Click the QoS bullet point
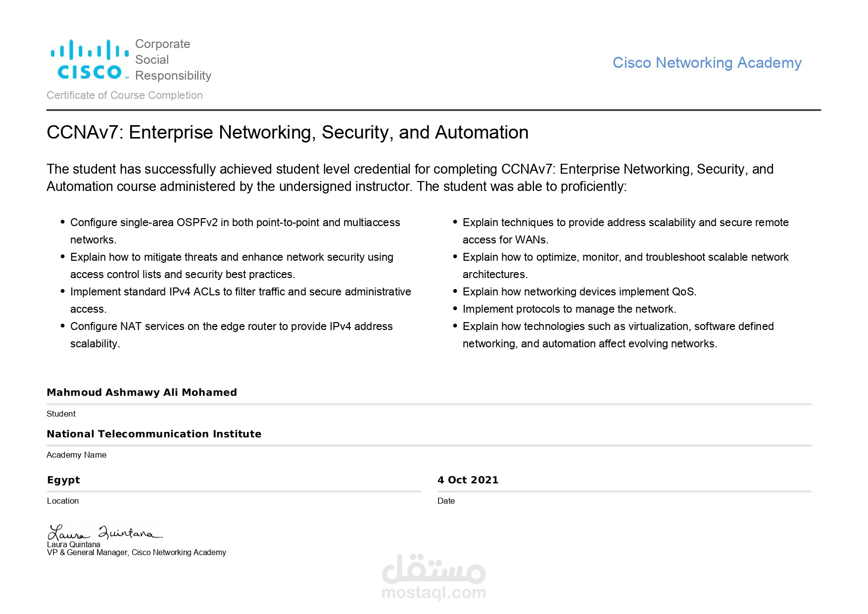This screenshot has width=868, height=614. (579, 292)
